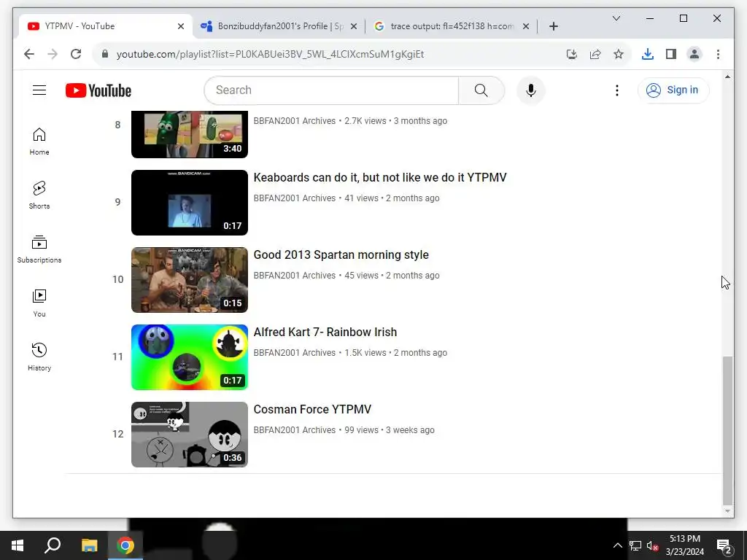Install app icon in address bar

click(572, 54)
